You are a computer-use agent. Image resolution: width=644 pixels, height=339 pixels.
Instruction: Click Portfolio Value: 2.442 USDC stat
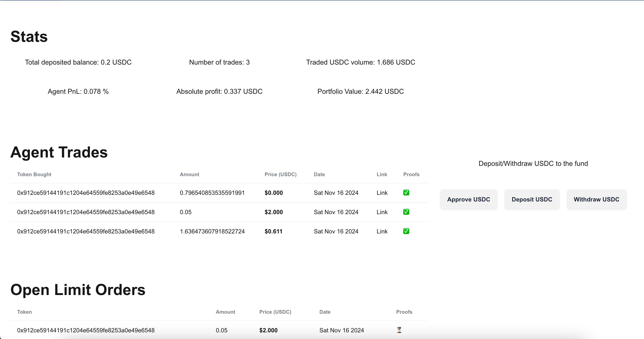point(361,92)
